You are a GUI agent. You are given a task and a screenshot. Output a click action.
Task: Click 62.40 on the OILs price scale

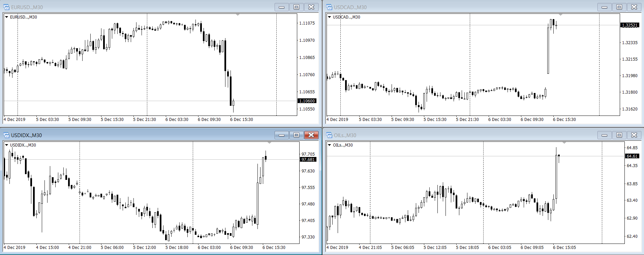pos(632,236)
